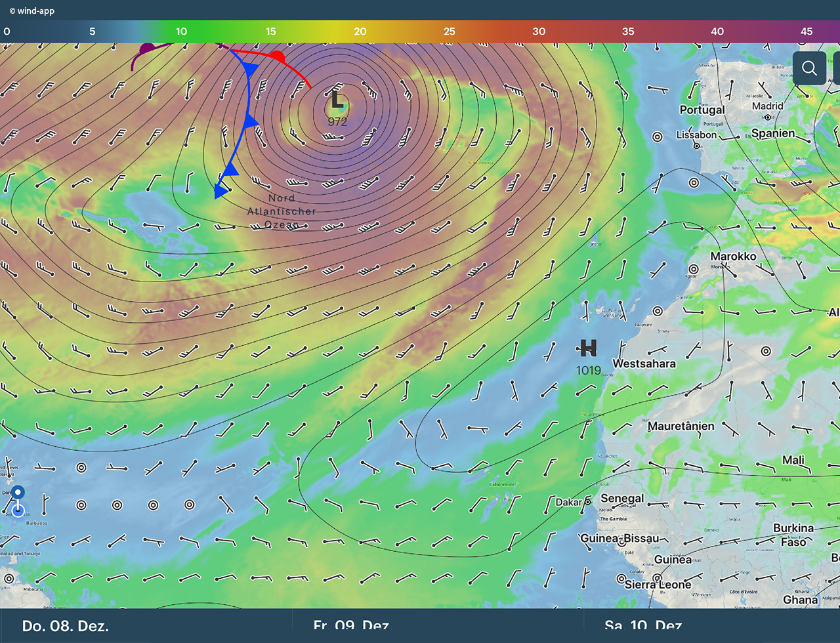Open the search magnifier button
This screenshot has width=840, height=643.
(809, 68)
